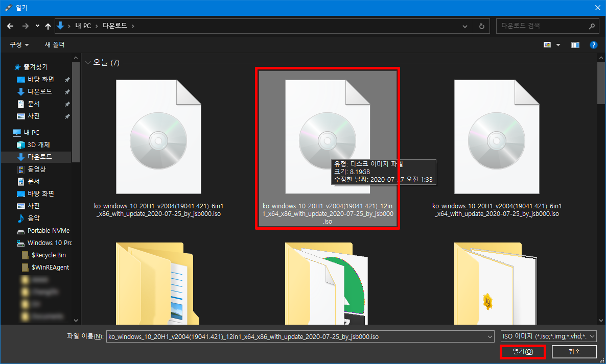Select 즐겨찾기 in the navigation pane
The image size is (606, 364).
pos(36,67)
